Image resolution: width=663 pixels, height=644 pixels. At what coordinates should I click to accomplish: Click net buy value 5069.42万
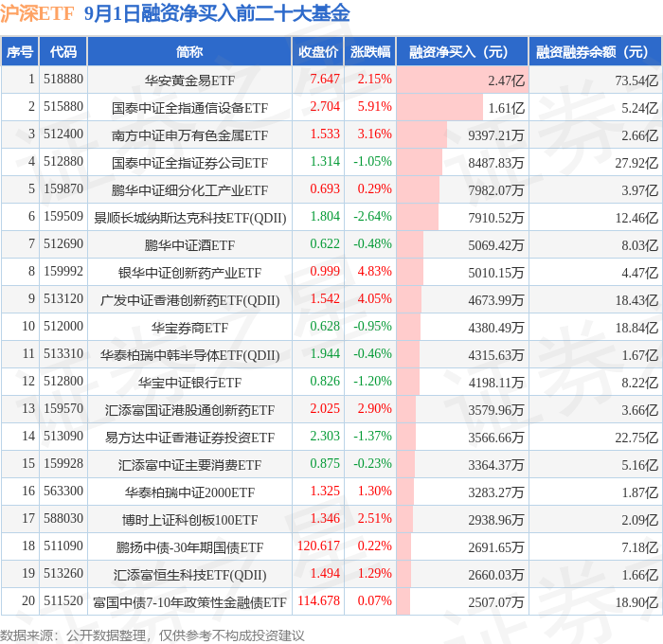click(496, 245)
